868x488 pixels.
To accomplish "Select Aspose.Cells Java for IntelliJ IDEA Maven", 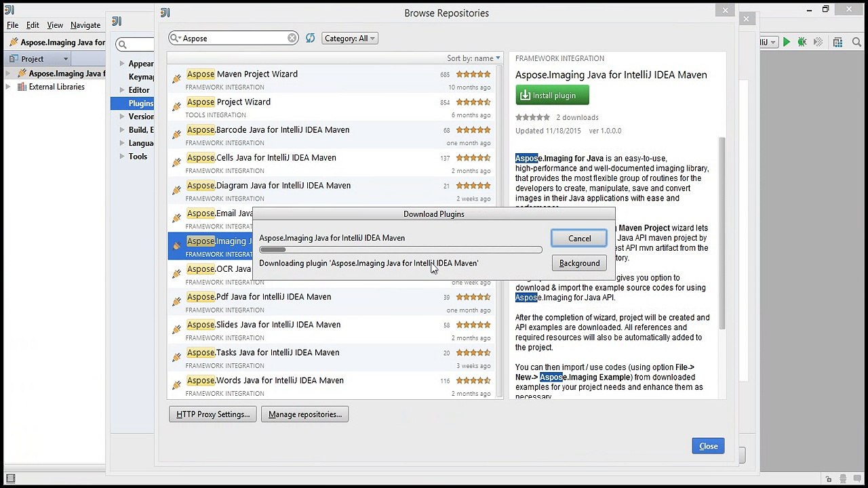I will [x=331, y=163].
